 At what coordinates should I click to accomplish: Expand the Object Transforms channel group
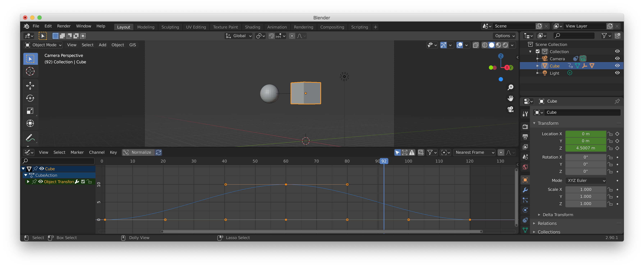28,182
